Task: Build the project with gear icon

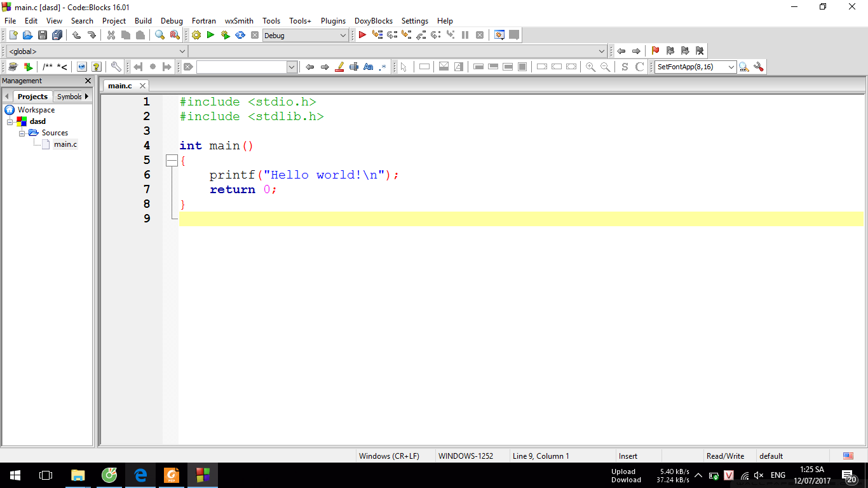Action: [x=196, y=35]
